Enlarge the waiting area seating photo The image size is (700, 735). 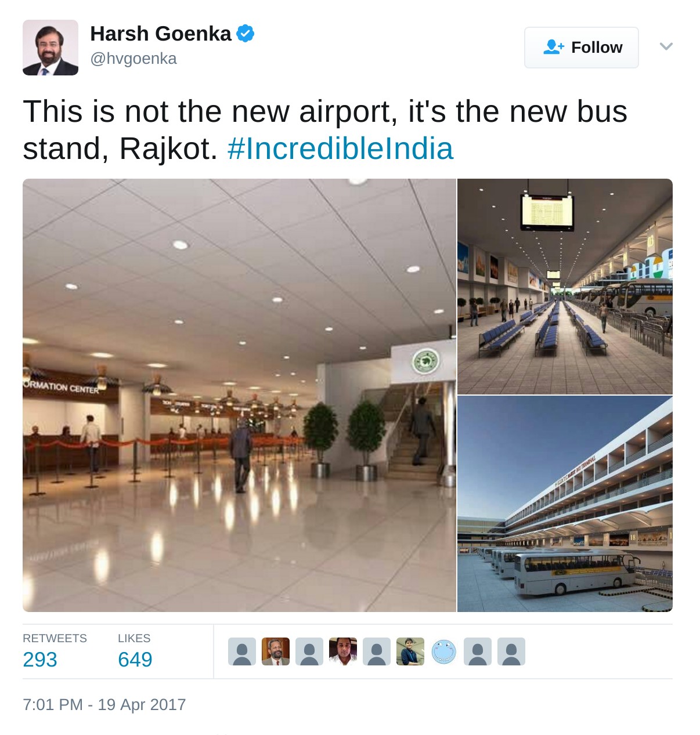tap(565, 287)
